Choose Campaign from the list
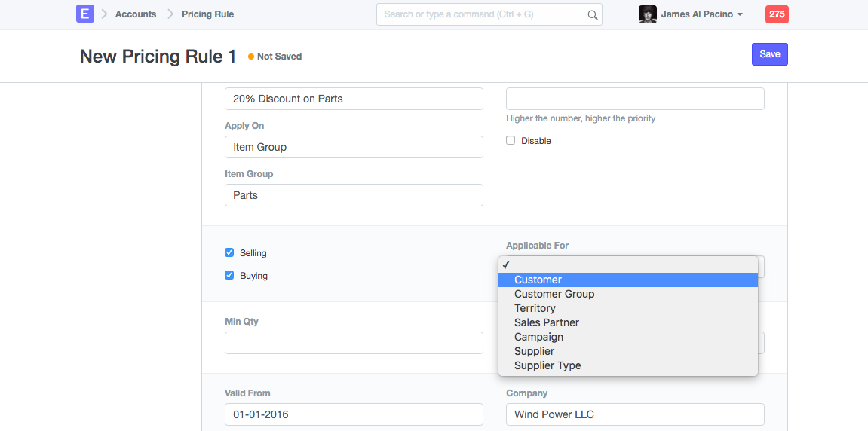This screenshot has width=868, height=431. (x=538, y=337)
